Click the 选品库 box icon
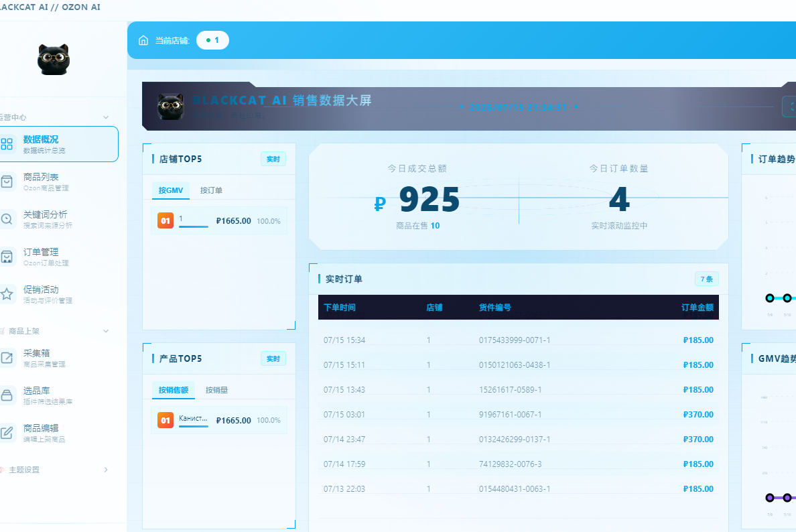 tap(7, 395)
